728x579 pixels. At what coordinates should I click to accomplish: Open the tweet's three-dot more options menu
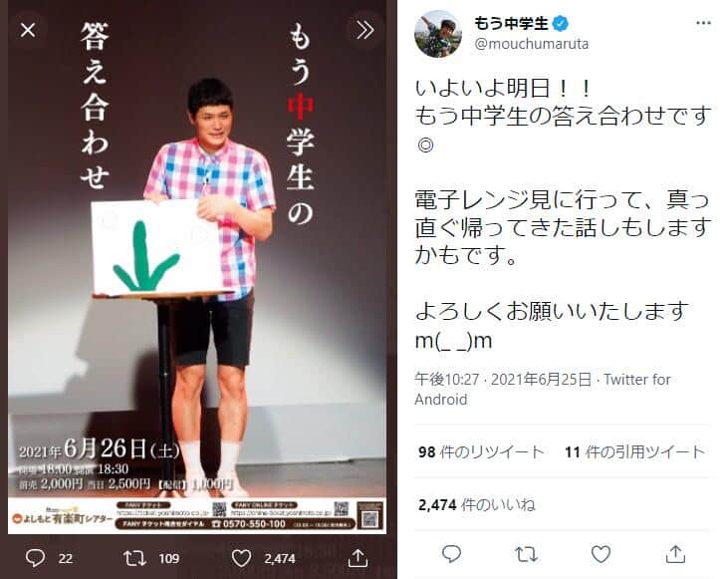(703, 23)
